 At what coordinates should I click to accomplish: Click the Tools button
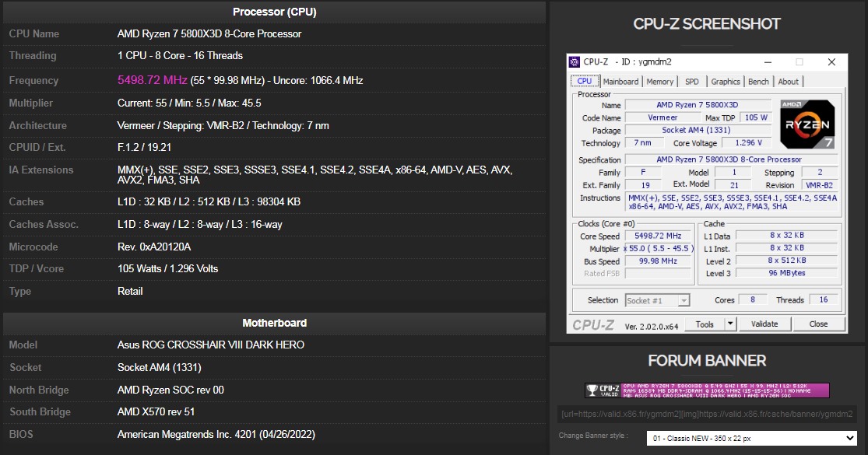[705, 324]
